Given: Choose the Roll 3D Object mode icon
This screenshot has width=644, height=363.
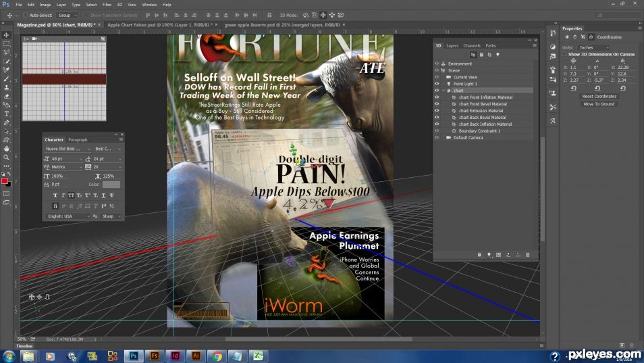Looking at the screenshot, I should click(315, 16).
